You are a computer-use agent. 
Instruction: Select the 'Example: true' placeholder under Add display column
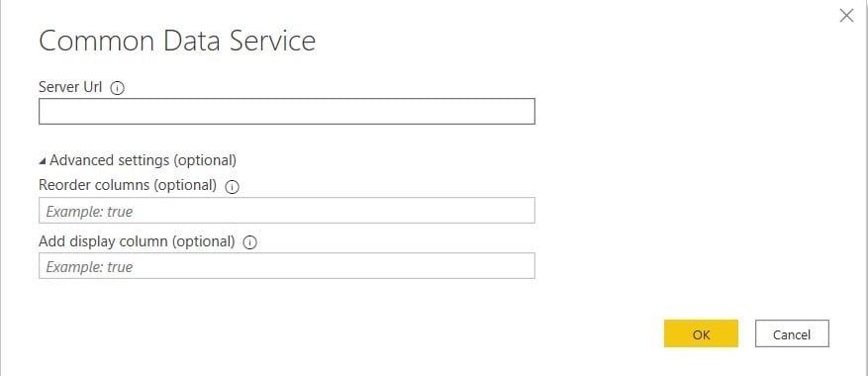click(x=89, y=267)
